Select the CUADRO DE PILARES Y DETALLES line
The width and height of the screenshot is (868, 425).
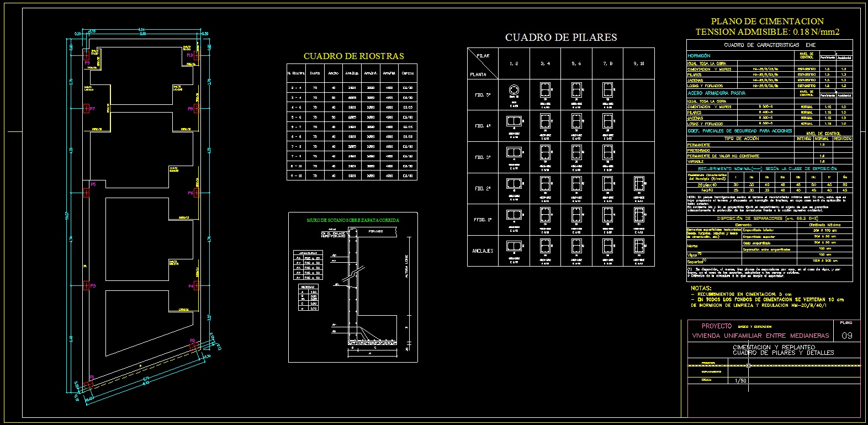pos(783,353)
